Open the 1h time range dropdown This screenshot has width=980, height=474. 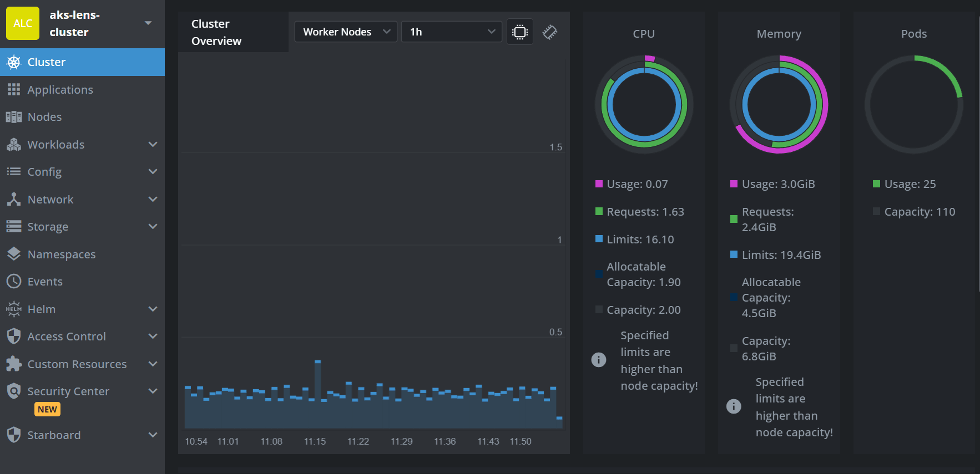451,32
